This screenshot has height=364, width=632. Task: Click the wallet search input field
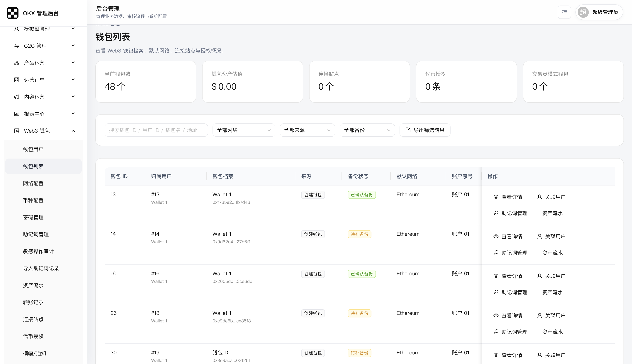pos(156,130)
